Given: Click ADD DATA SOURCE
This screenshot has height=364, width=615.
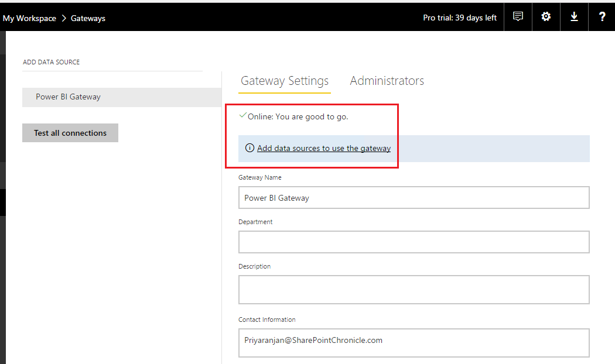Looking at the screenshot, I should [52, 62].
